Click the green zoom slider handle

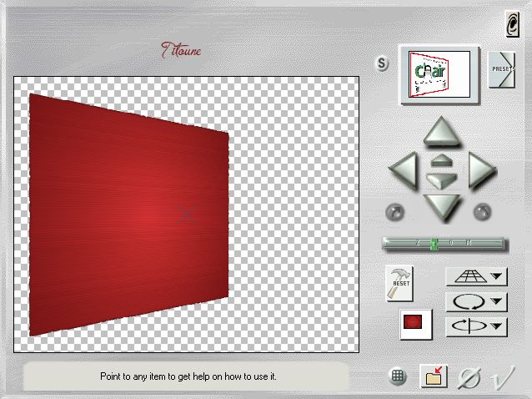(434, 244)
